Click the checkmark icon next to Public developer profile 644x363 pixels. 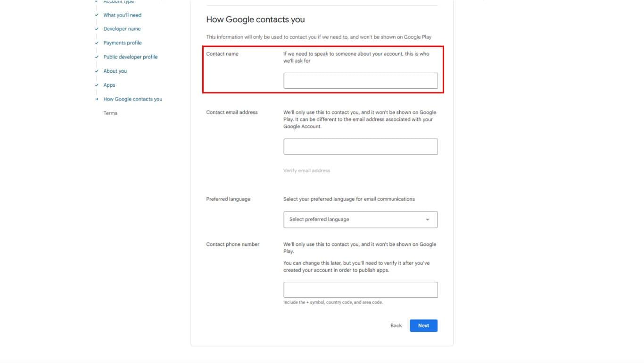(97, 57)
